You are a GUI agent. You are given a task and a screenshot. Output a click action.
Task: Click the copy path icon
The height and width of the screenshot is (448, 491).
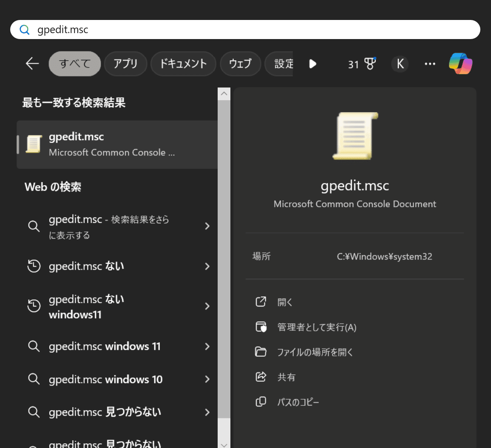261,402
